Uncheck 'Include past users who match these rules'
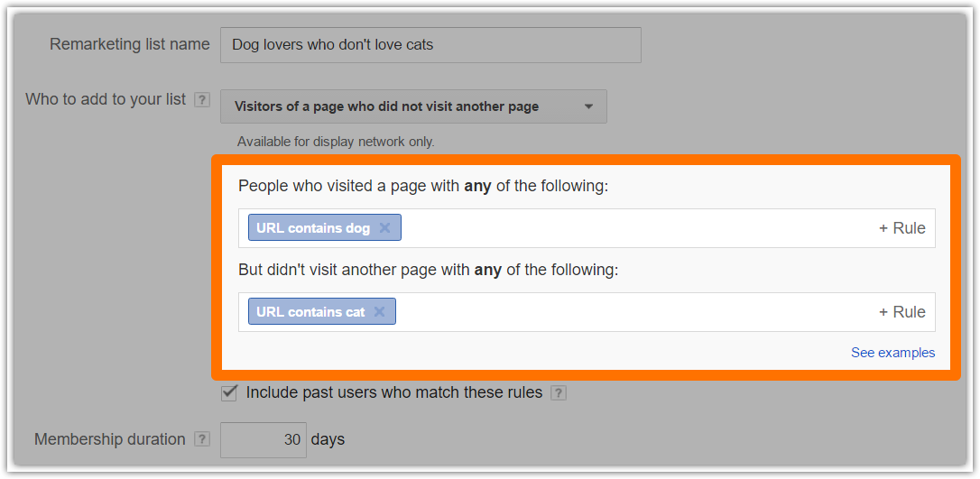The width and height of the screenshot is (980, 479). (229, 392)
